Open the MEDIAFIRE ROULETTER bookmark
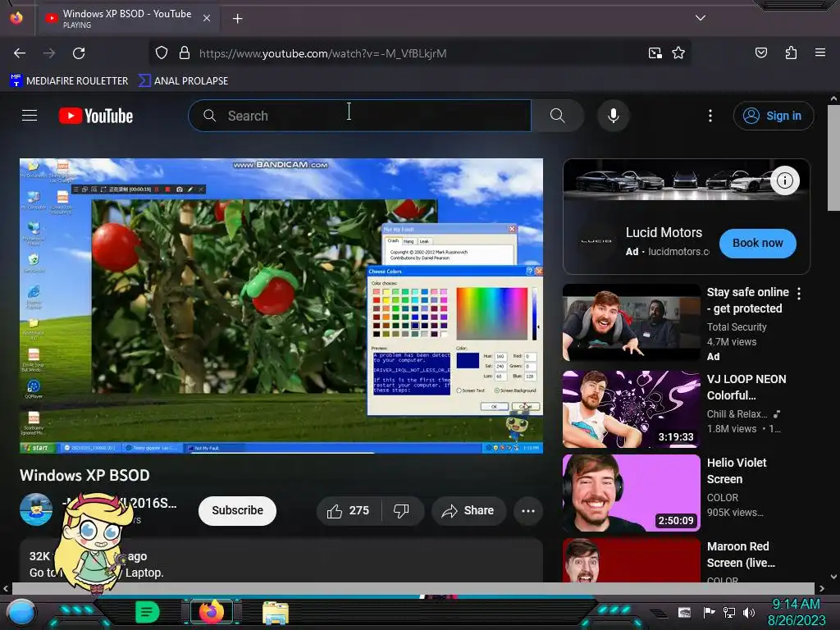Image resolution: width=840 pixels, height=630 pixels. pos(69,81)
